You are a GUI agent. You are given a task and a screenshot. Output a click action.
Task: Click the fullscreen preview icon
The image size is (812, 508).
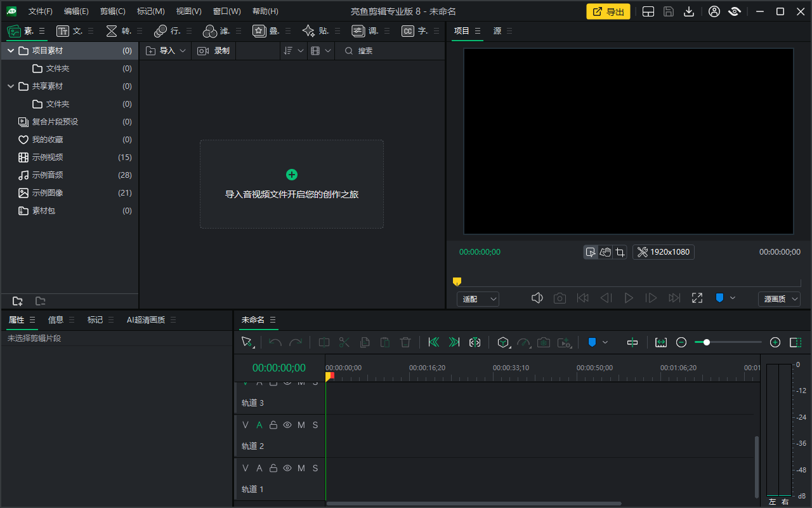point(697,298)
